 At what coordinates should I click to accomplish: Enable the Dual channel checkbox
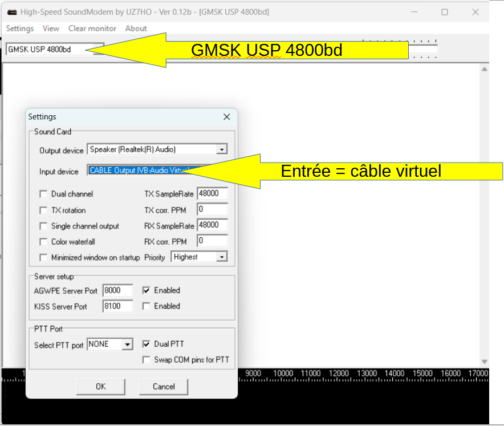point(44,194)
